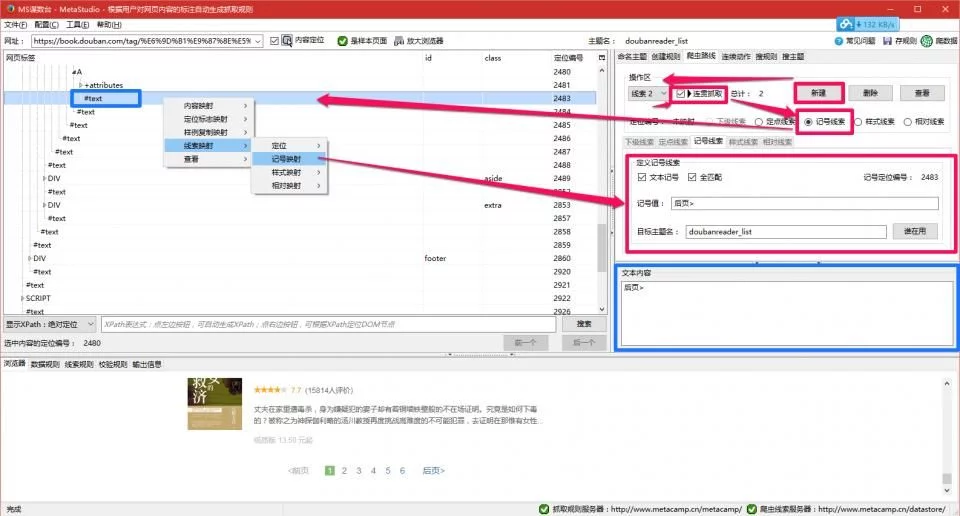The image size is (960, 516).
Task: Click the green check for 爬虫线索服务器
Action: click(x=751, y=509)
